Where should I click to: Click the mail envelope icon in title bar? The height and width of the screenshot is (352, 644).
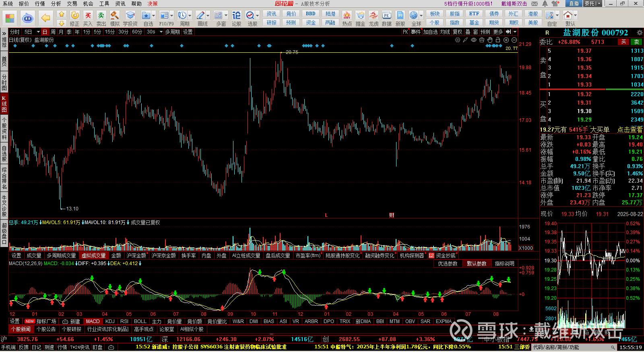point(535,4)
